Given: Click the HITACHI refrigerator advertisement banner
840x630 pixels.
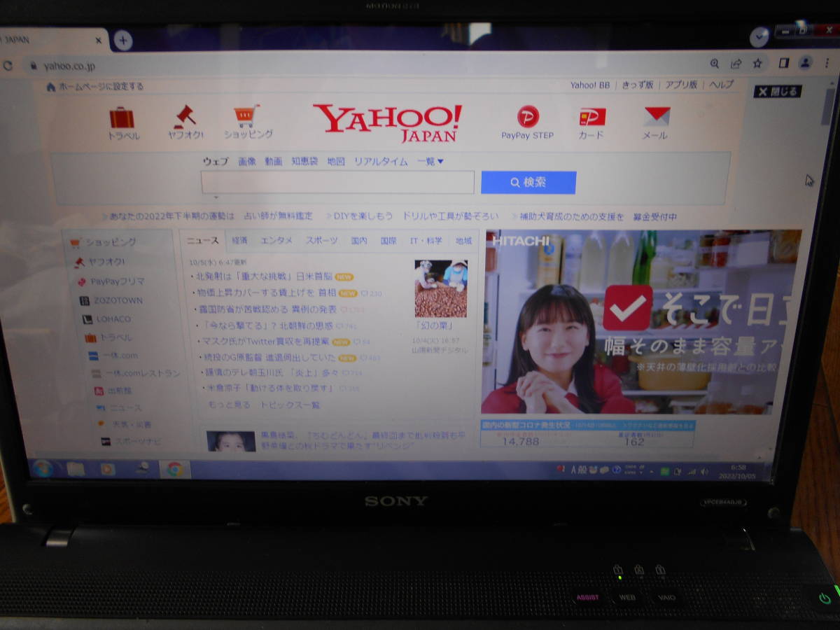Looking at the screenshot, I should (641, 322).
